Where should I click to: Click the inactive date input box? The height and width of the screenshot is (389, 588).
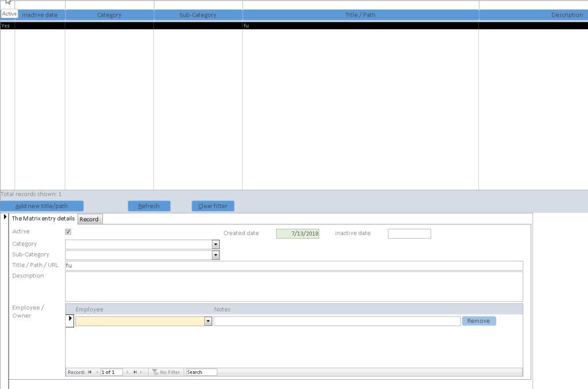pyautogui.click(x=409, y=233)
